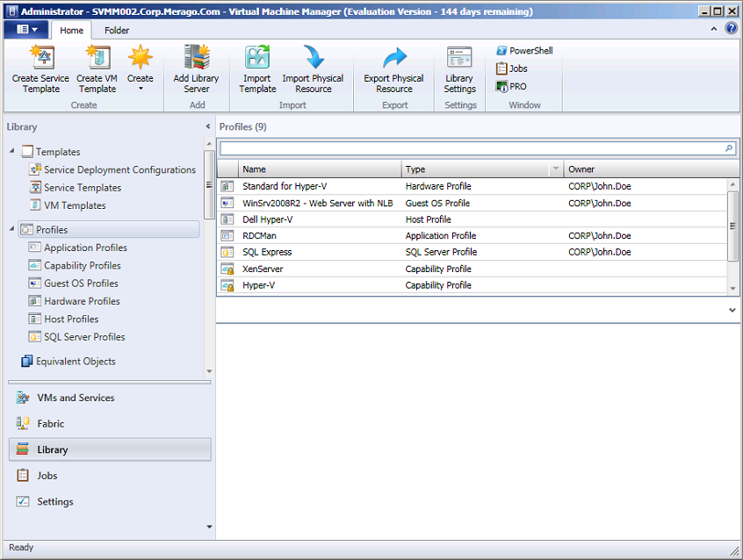Click the 'Guest OS Profile' type cell

(x=438, y=204)
